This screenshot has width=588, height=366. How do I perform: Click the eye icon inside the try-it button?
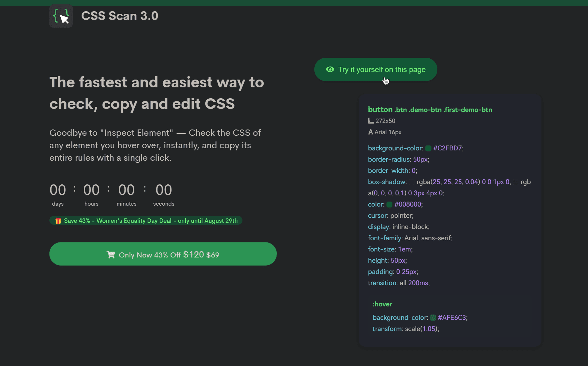[330, 69]
